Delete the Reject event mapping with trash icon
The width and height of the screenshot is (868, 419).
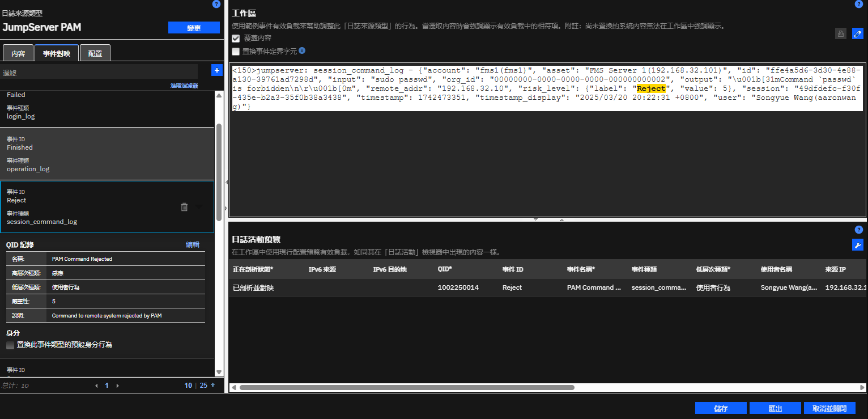tap(184, 207)
